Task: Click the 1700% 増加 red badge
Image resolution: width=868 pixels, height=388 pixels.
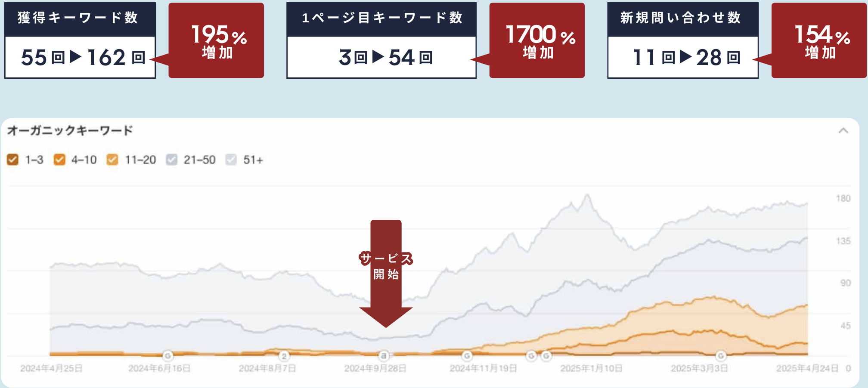Action: coord(537,40)
